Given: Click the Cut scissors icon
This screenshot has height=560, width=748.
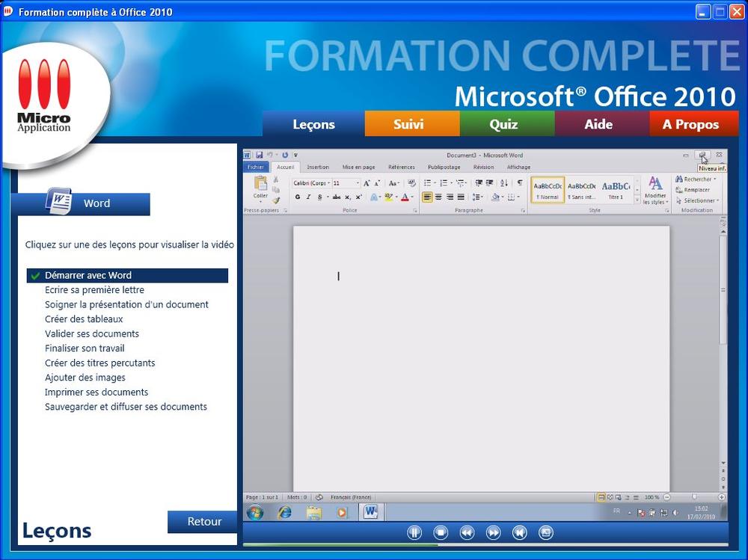Looking at the screenshot, I should click(x=276, y=179).
